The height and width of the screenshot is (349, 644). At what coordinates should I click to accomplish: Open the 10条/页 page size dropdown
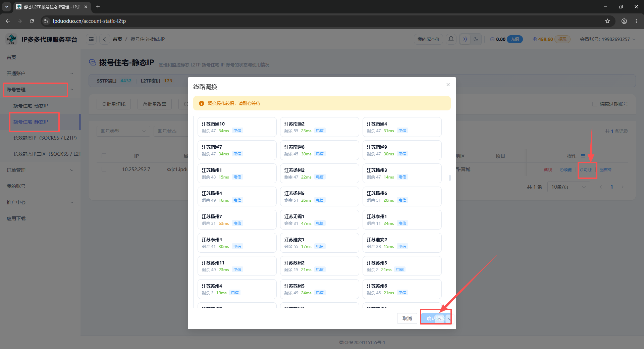coord(569,187)
